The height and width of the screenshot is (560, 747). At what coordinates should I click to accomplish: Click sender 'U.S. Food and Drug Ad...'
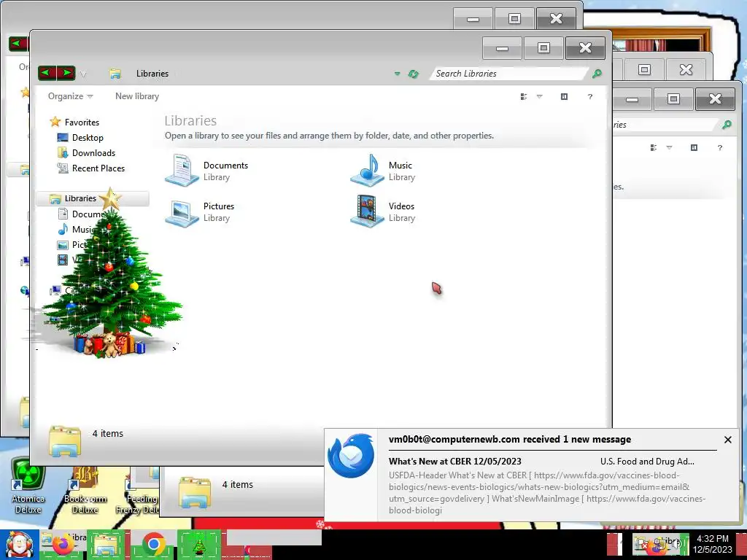point(647,461)
